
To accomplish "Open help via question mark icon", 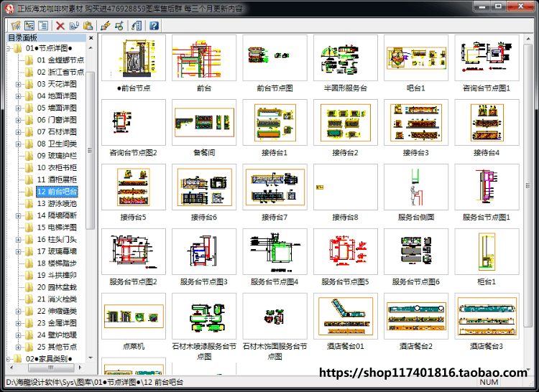I will click(154, 26).
